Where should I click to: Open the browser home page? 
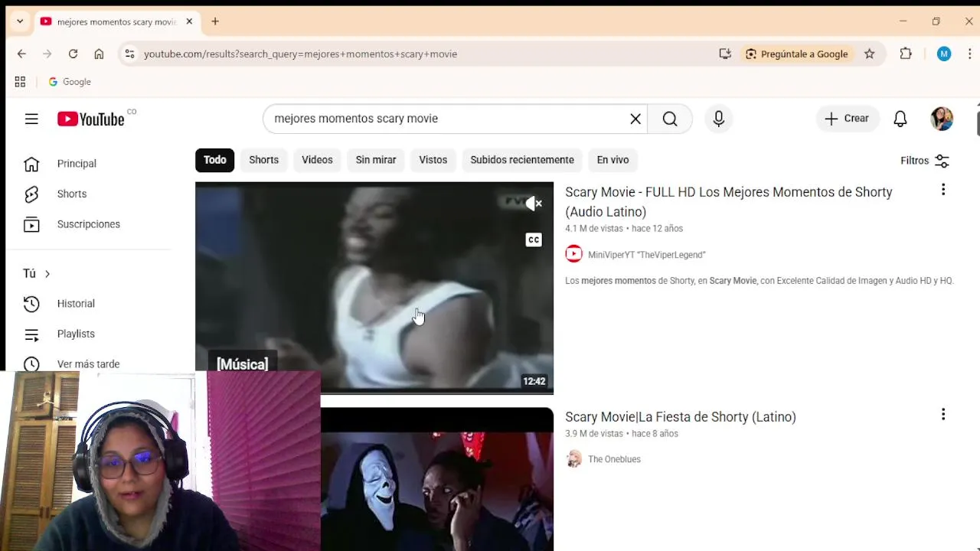coord(99,54)
